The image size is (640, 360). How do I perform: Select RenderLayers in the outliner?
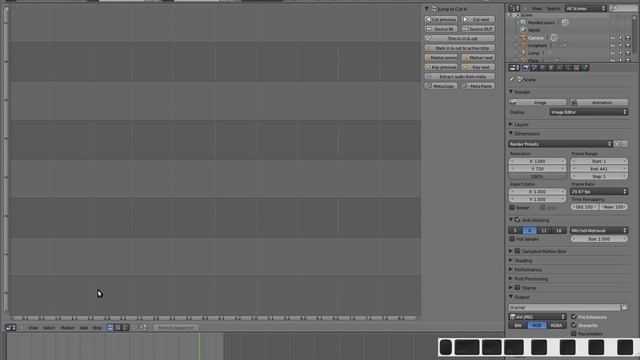541,22
